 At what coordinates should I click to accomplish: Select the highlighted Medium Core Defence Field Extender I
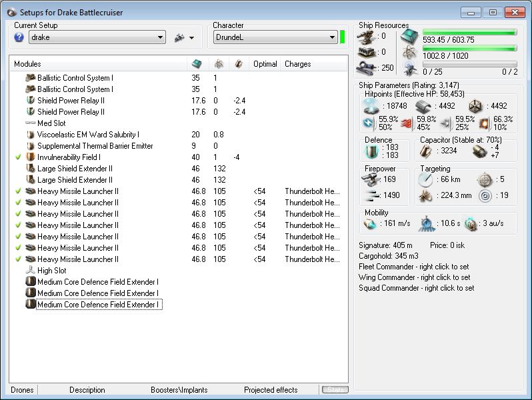coord(99,304)
